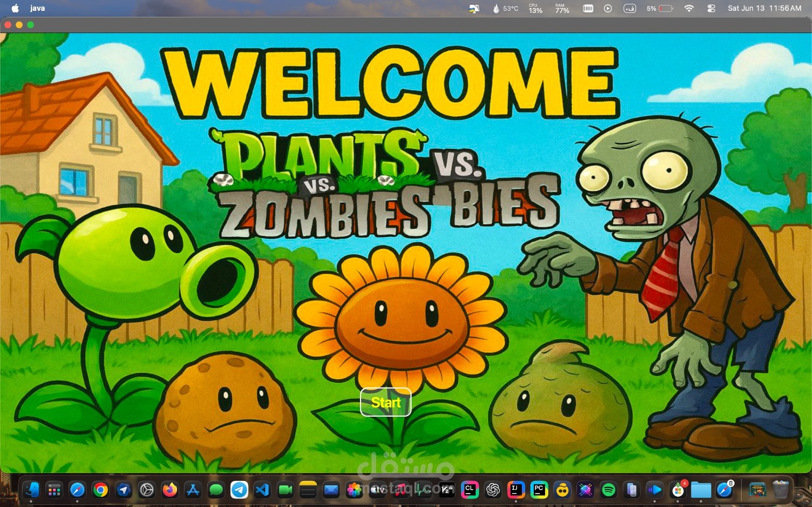This screenshot has width=812, height=507.
Task: Open Mail from the Dock
Action: click(331, 490)
